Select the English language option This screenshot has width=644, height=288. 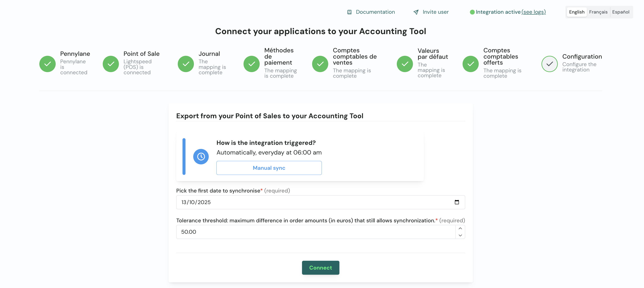577,12
